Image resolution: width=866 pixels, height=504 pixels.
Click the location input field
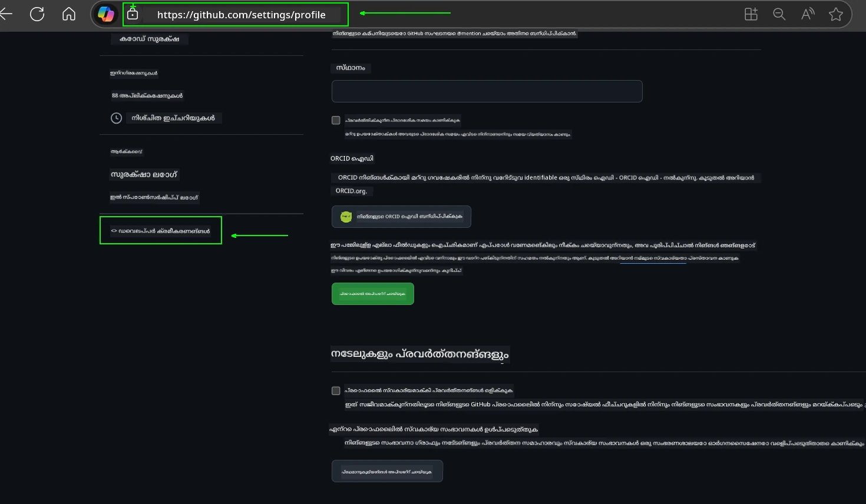[487, 91]
